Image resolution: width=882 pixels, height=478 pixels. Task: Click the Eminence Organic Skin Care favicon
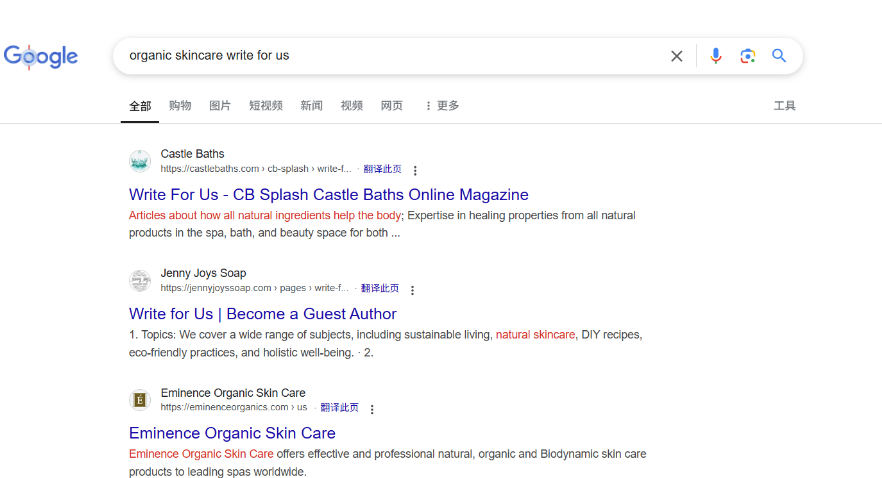coord(140,400)
